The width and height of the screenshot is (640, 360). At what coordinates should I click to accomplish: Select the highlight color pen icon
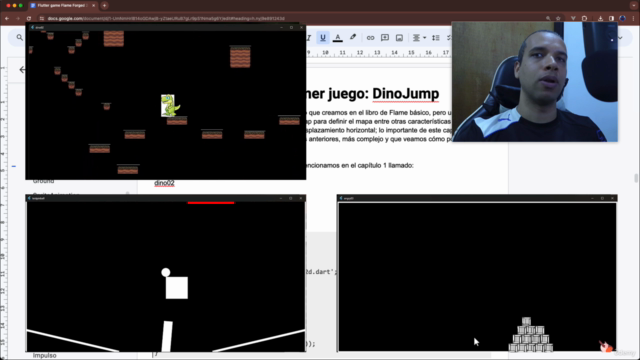[x=353, y=38]
